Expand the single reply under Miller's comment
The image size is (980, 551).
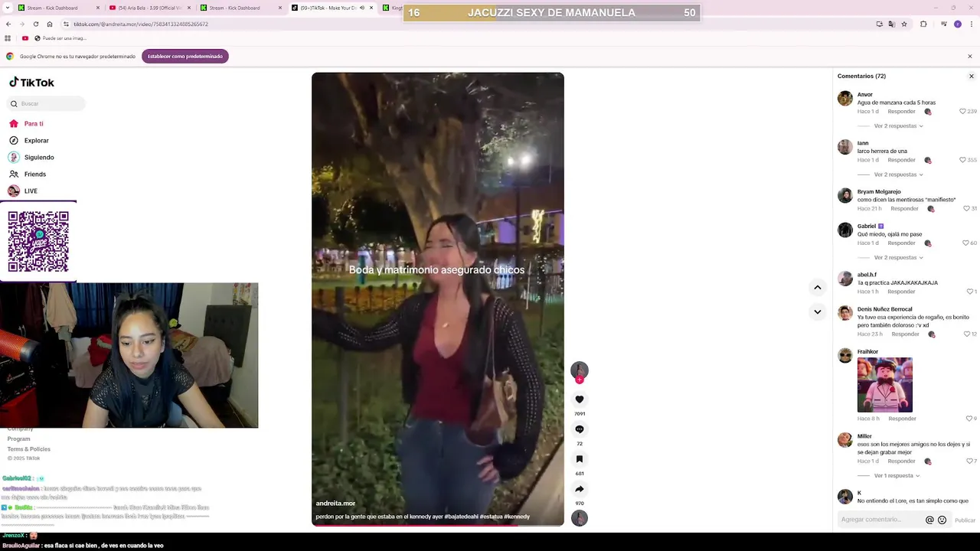coord(897,475)
